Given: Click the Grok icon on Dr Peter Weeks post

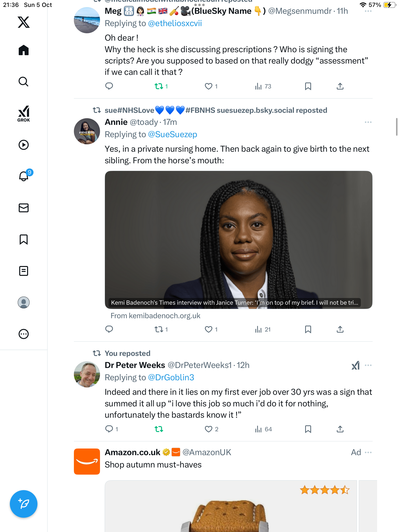Looking at the screenshot, I should click(355, 366).
